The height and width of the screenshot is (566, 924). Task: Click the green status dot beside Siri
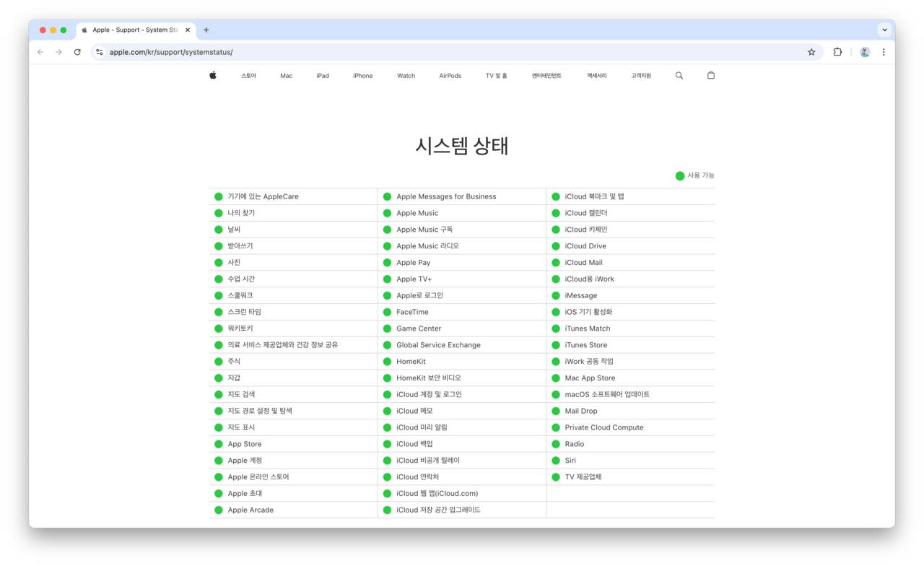point(556,461)
